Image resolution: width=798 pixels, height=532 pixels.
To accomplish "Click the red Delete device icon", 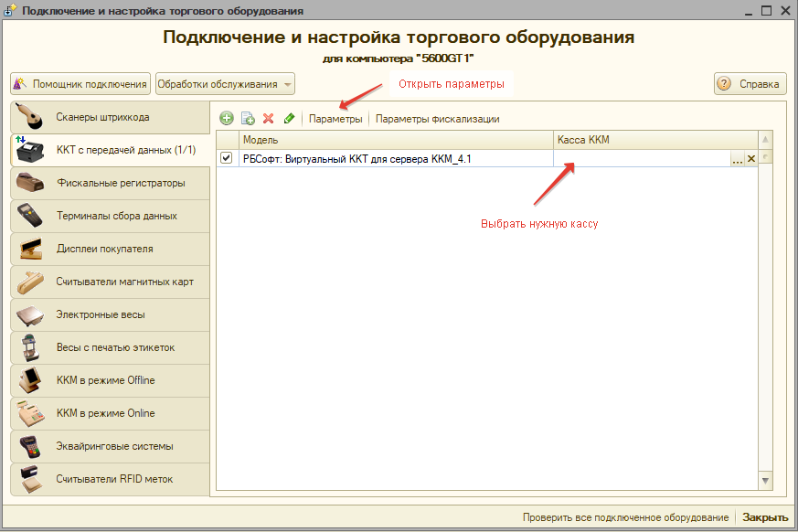I will pos(268,119).
